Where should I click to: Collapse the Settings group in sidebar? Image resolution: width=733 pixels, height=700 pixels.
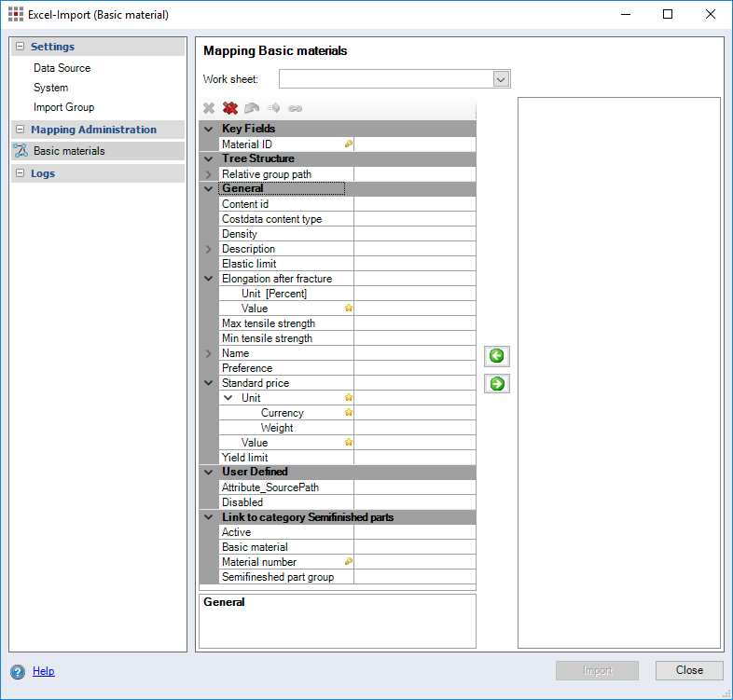[x=20, y=47]
